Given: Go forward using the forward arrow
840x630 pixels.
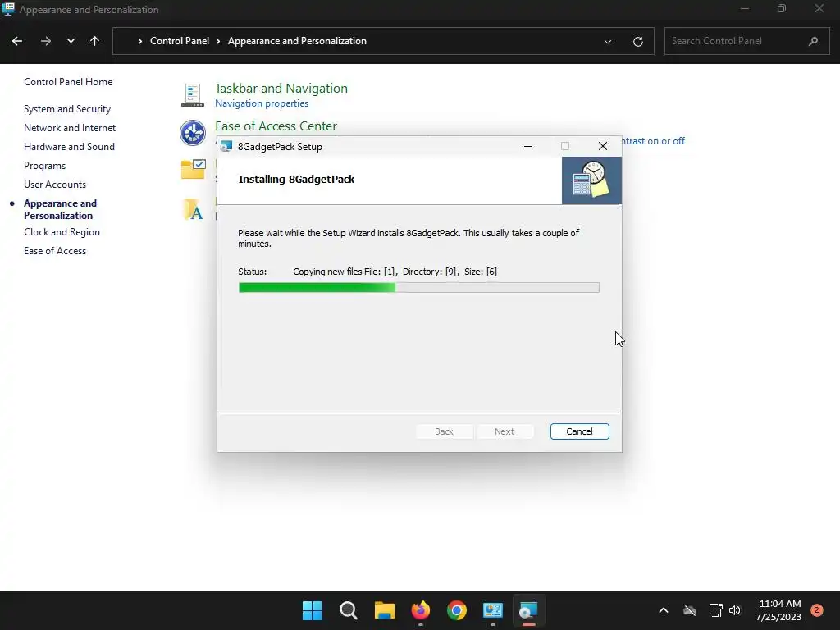Looking at the screenshot, I should pyautogui.click(x=46, y=41).
